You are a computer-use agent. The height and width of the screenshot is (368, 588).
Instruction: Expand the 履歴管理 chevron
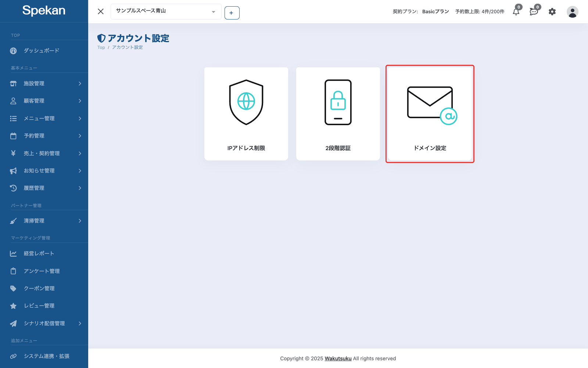(x=80, y=188)
